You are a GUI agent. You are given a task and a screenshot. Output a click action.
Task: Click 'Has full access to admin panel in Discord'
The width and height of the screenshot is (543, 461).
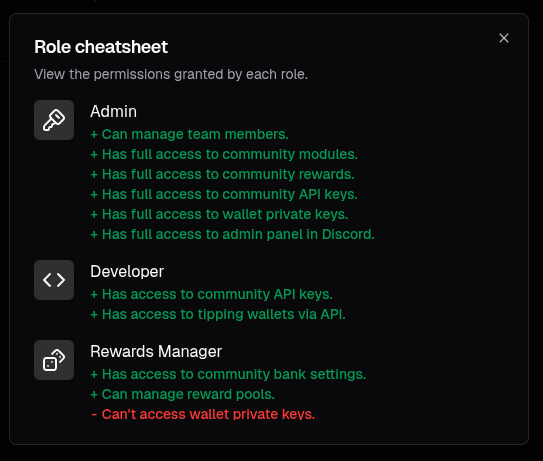point(232,234)
